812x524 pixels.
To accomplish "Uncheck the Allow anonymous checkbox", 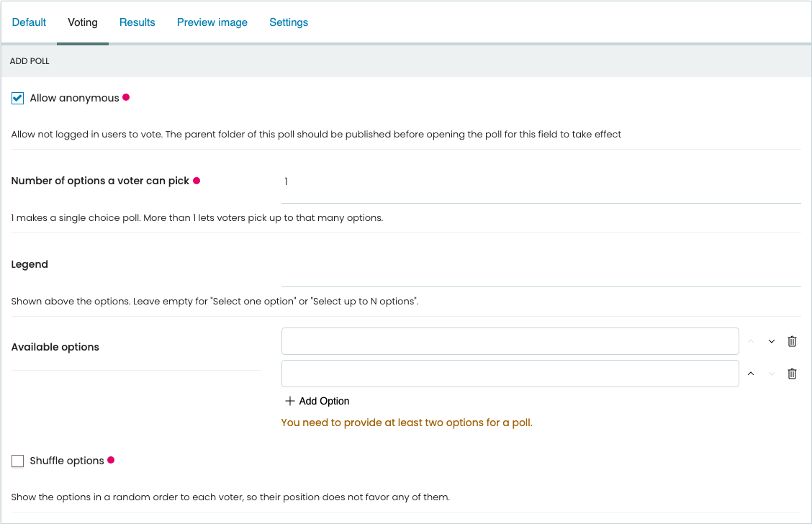I will pos(17,99).
